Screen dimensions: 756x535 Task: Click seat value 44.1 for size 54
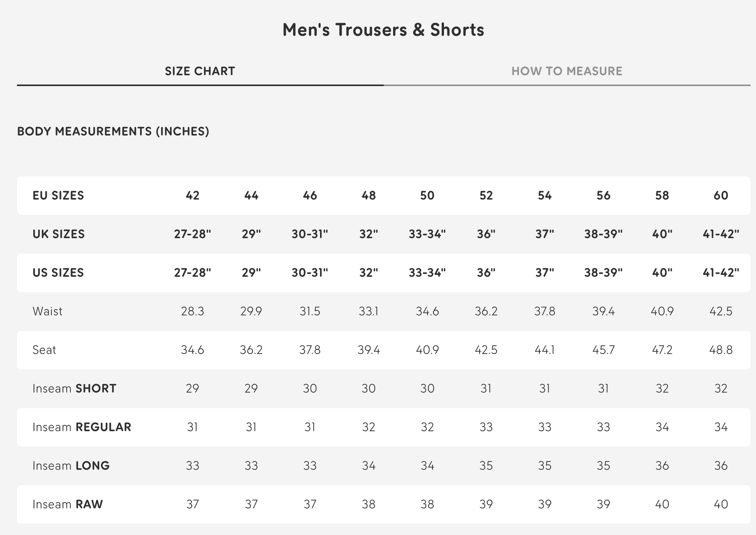[544, 350]
